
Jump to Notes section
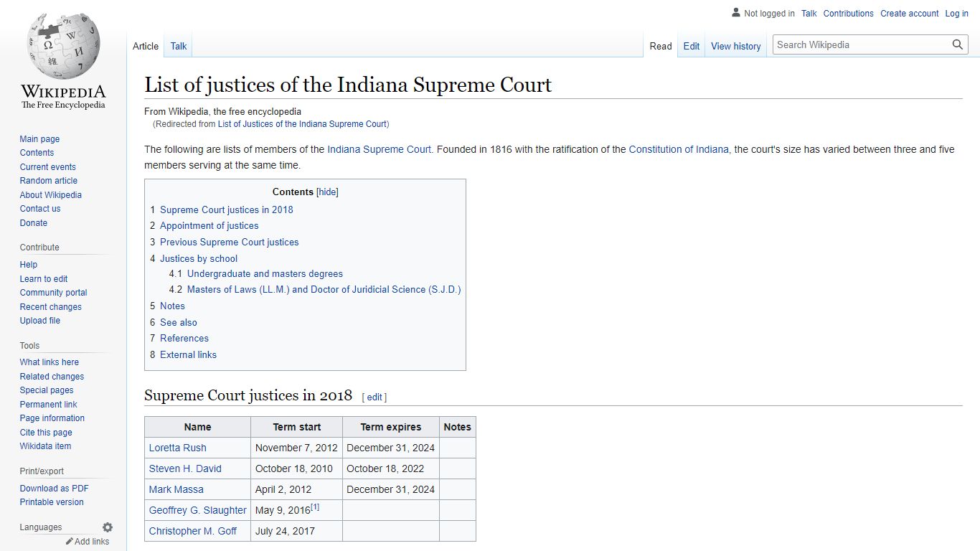pyautogui.click(x=172, y=306)
